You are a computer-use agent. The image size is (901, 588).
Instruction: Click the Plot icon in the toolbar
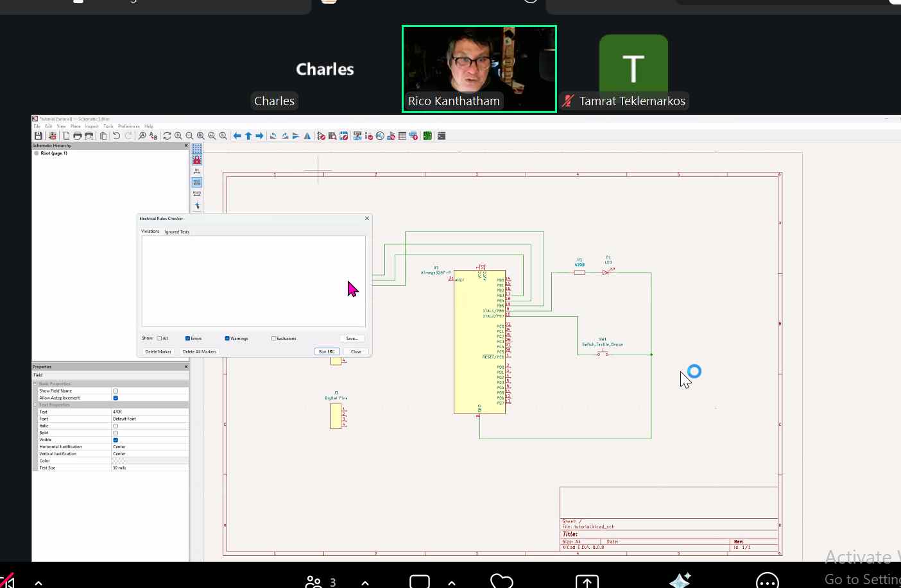tap(89, 136)
